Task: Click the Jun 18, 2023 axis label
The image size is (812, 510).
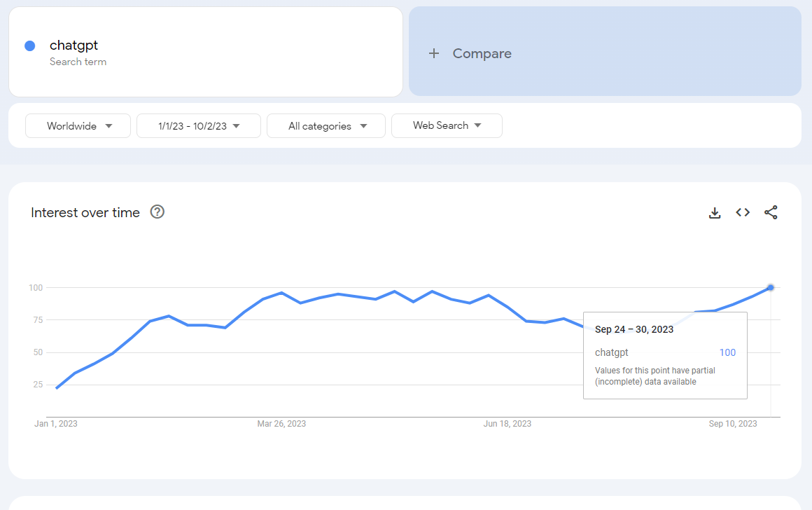Action: tap(507, 423)
